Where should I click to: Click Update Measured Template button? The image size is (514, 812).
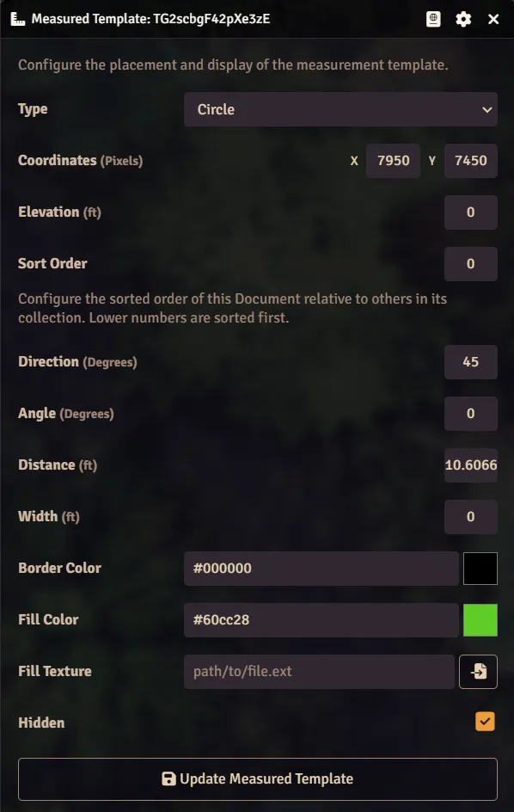coord(258,779)
